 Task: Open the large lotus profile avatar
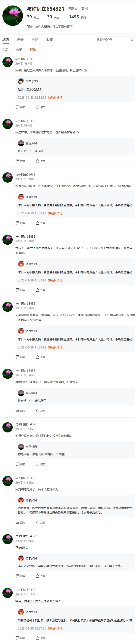tap(12, 16)
